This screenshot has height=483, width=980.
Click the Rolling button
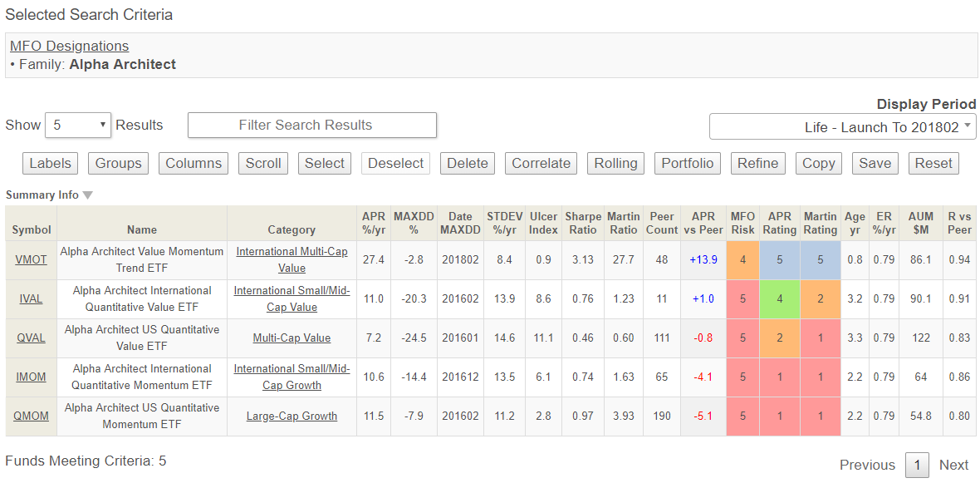[x=615, y=163]
